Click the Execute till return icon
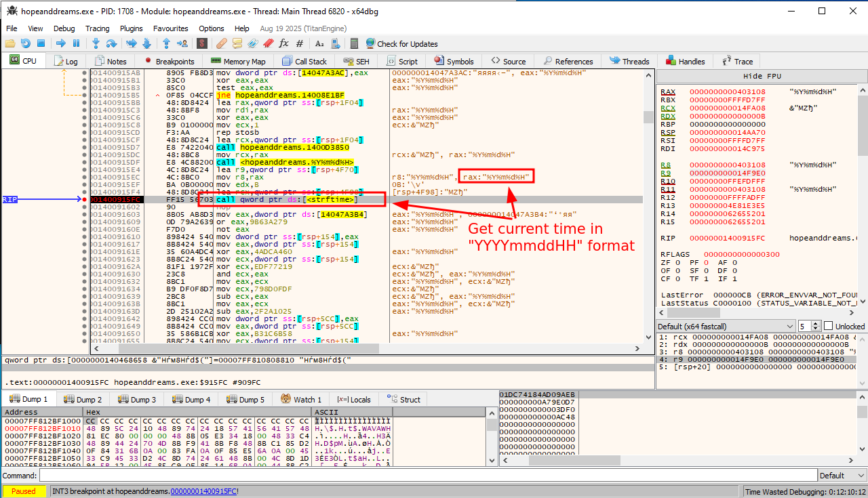The width and height of the screenshot is (868, 498). coord(166,43)
